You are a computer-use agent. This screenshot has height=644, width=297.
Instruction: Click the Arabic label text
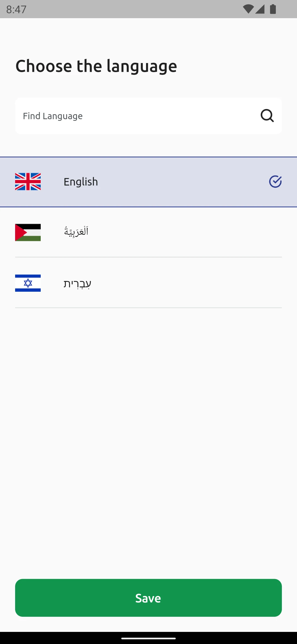(x=76, y=232)
